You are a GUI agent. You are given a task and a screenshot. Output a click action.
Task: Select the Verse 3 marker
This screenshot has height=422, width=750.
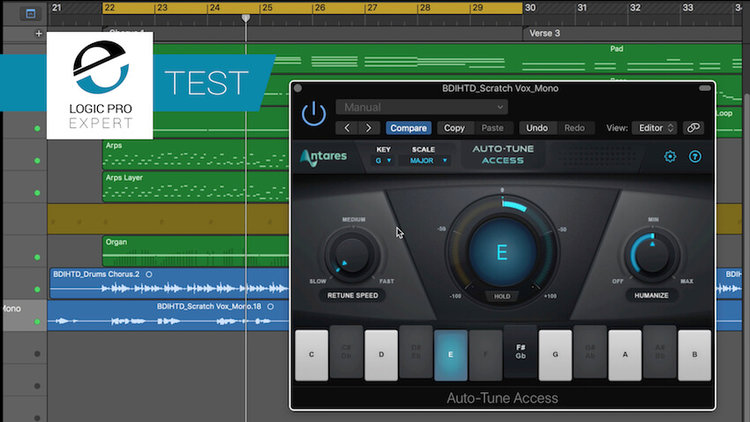(544, 33)
